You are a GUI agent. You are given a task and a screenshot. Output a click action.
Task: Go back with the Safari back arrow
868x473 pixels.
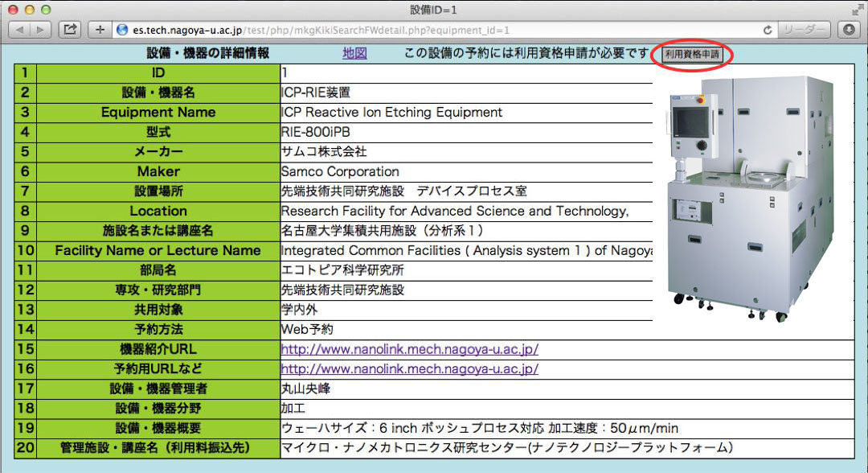coord(19,30)
